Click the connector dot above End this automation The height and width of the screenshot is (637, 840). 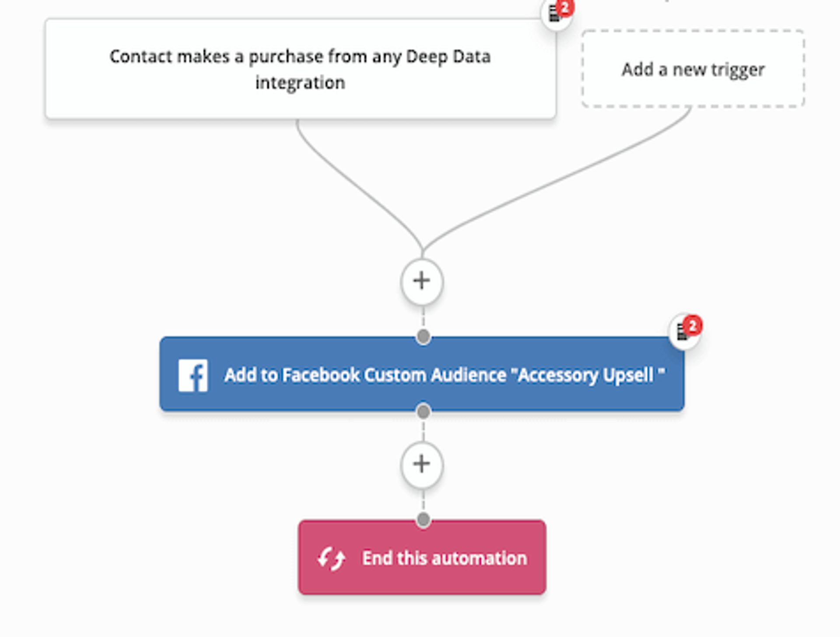[x=422, y=520]
